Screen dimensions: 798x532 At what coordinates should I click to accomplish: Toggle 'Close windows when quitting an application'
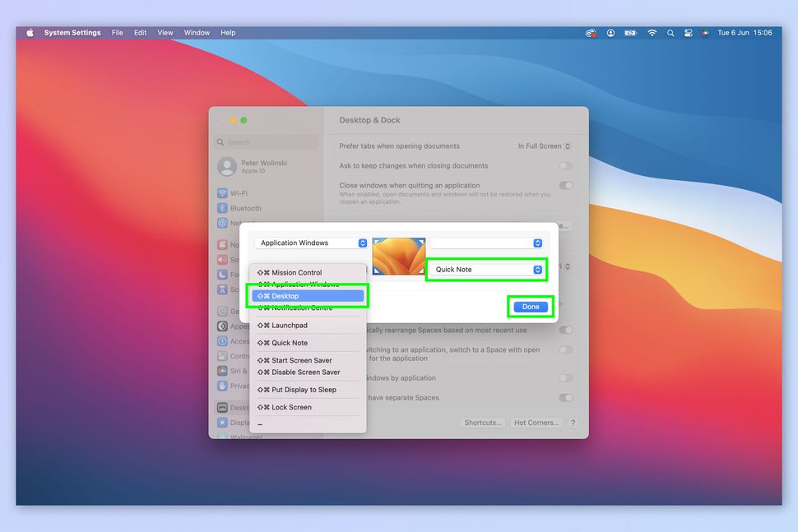566,186
